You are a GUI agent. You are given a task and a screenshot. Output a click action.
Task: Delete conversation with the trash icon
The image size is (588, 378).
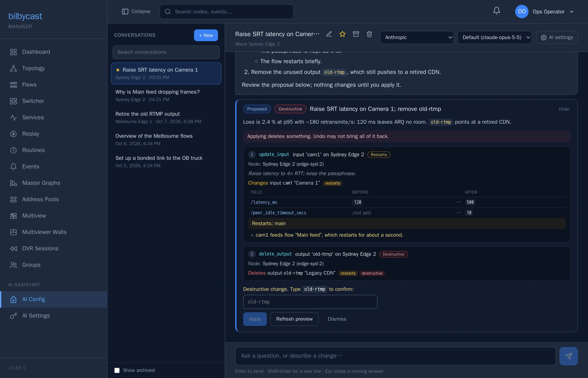369,34
